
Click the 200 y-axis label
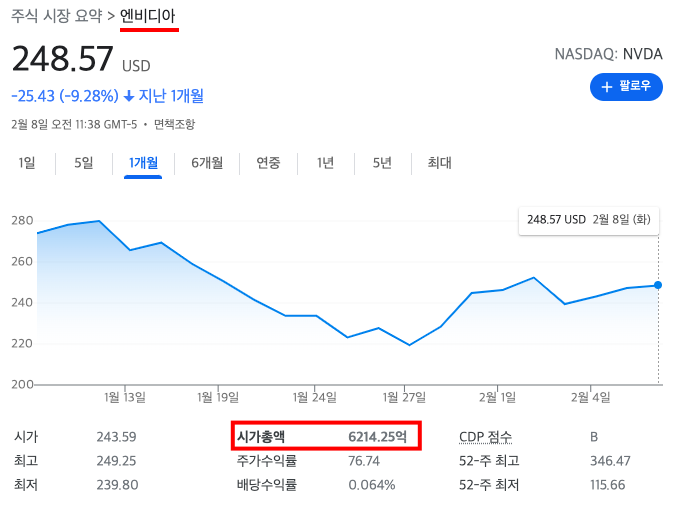pos(22,384)
